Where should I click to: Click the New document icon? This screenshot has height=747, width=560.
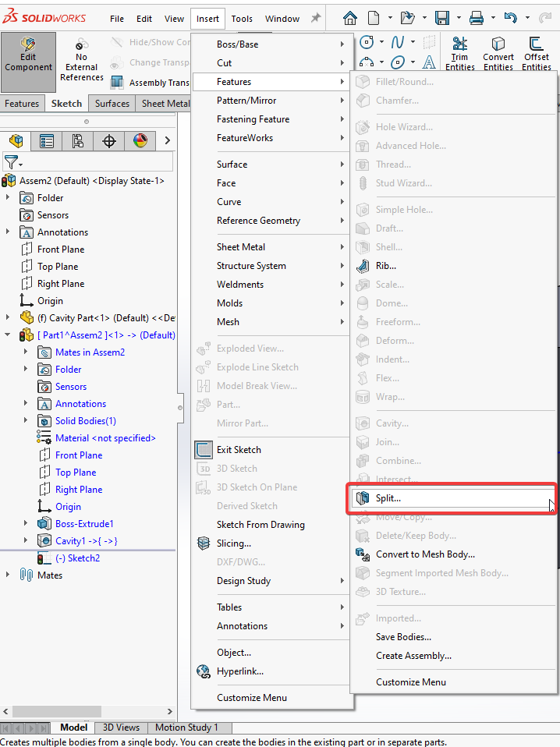[x=374, y=18]
